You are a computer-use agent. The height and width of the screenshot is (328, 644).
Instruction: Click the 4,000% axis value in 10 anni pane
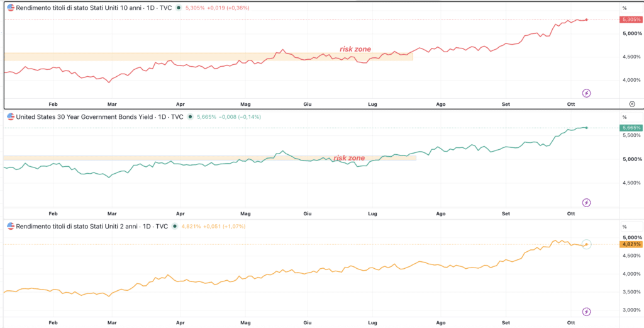[x=631, y=80]
